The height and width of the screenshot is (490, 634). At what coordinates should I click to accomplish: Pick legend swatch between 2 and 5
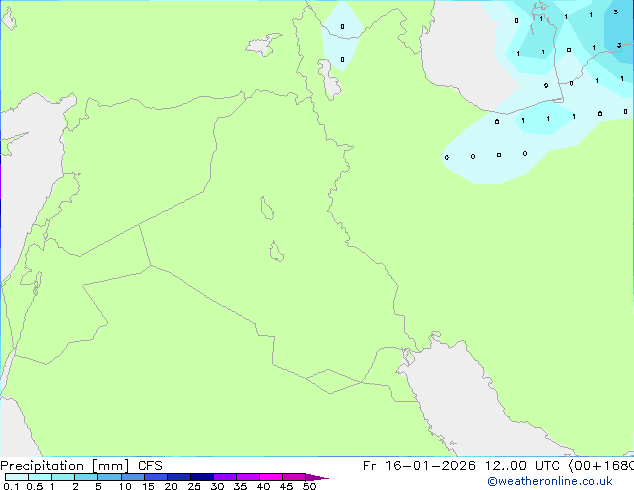coord(86,477)
